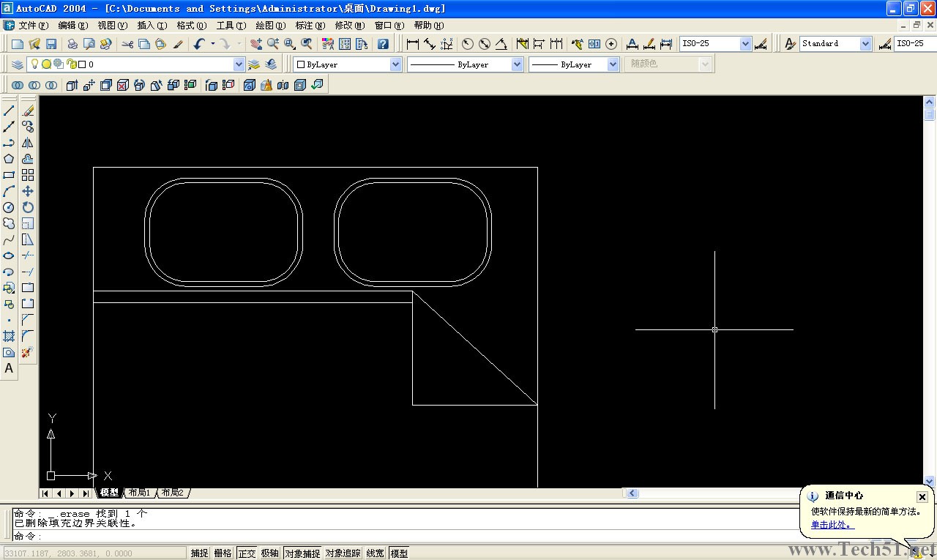Click the Extrude Faces solid editing icon
937x560 pixels.
pos(72,85)
